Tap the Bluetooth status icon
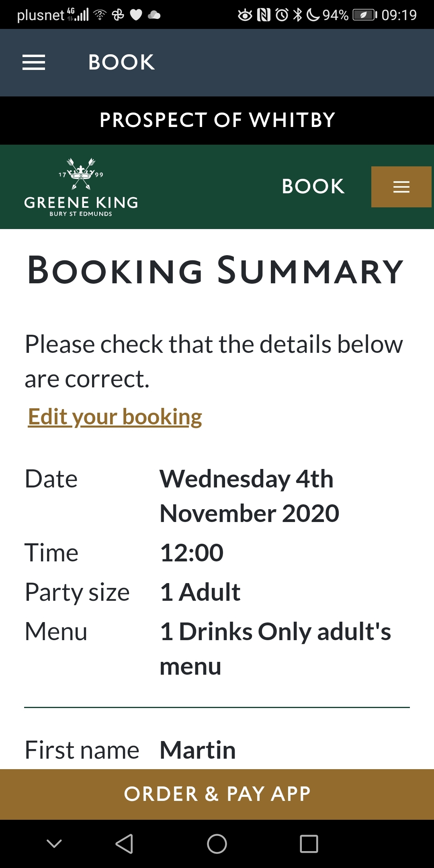The height and width of the screenshot is (868, 434). click(x=297, y=15)
